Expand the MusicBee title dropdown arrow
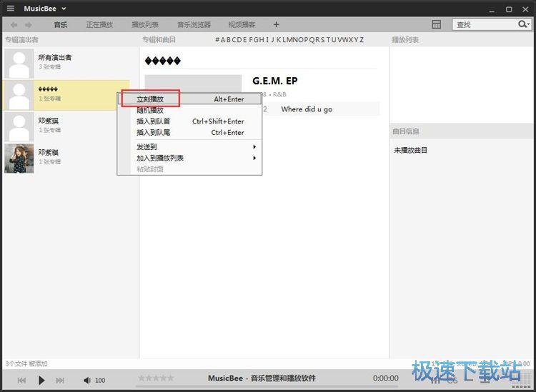The width and height of the screenshot is (536, 392). pyautogui.click(x=64, y=9)
